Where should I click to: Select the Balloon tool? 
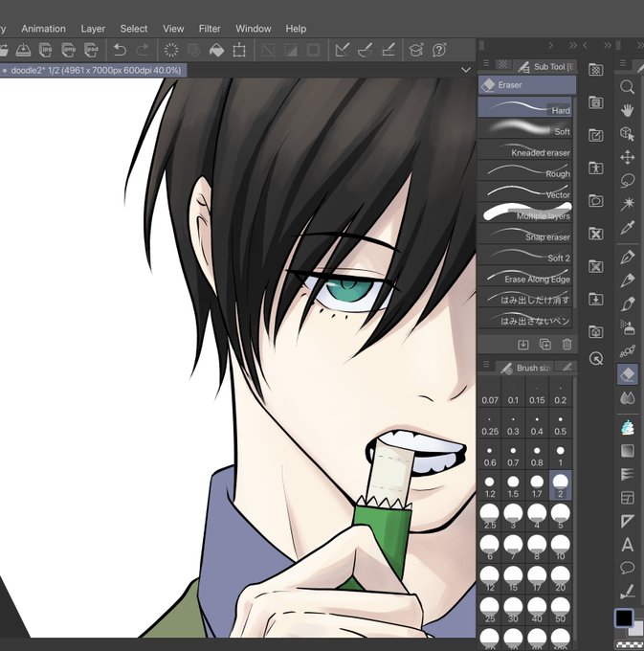pos(628,568)
